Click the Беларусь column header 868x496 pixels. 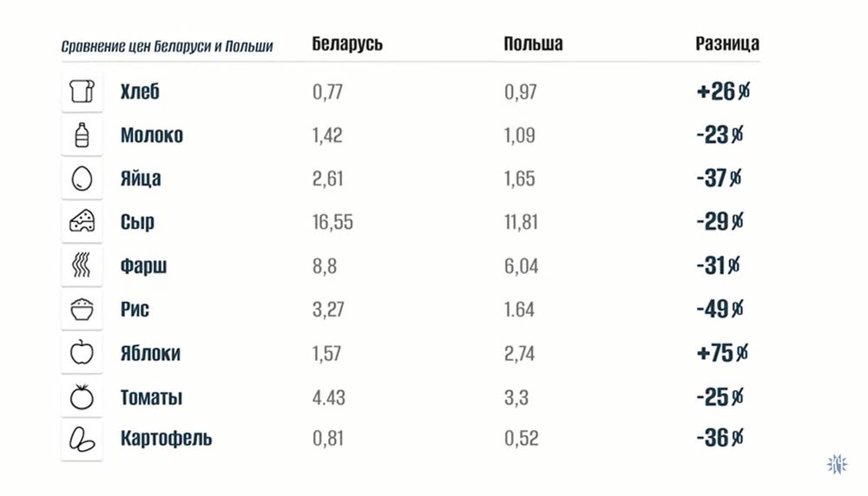click(347, 44)
